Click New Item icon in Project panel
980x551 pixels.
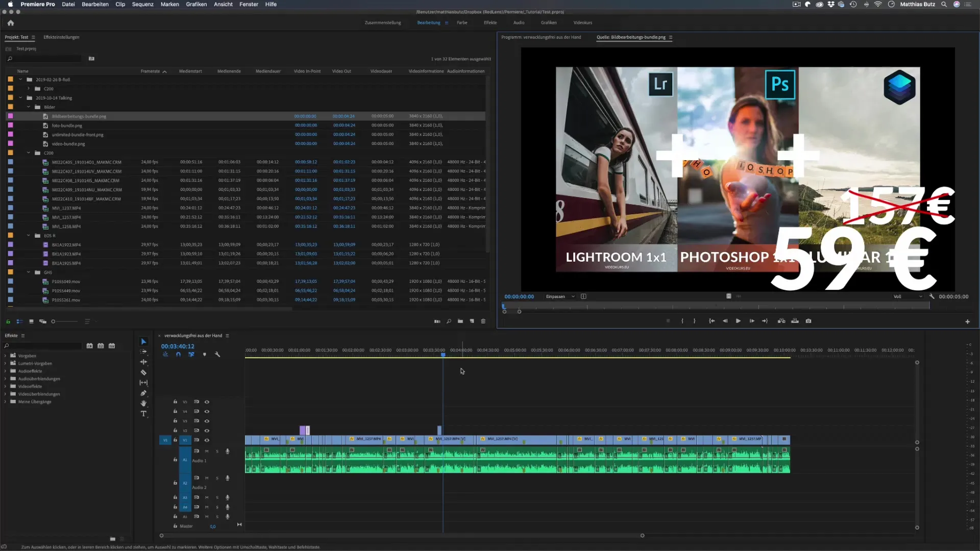coord(472,321)
